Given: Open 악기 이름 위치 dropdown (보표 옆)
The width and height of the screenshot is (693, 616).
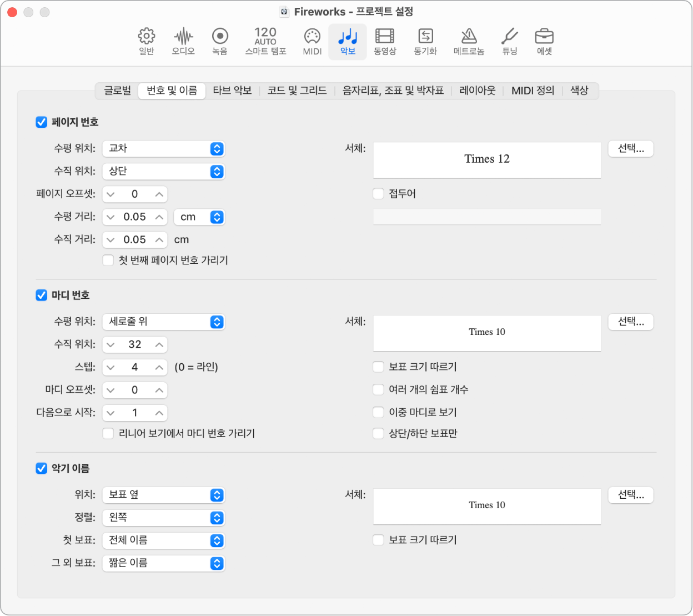Looking at the screenshot, I should (163, 495).
